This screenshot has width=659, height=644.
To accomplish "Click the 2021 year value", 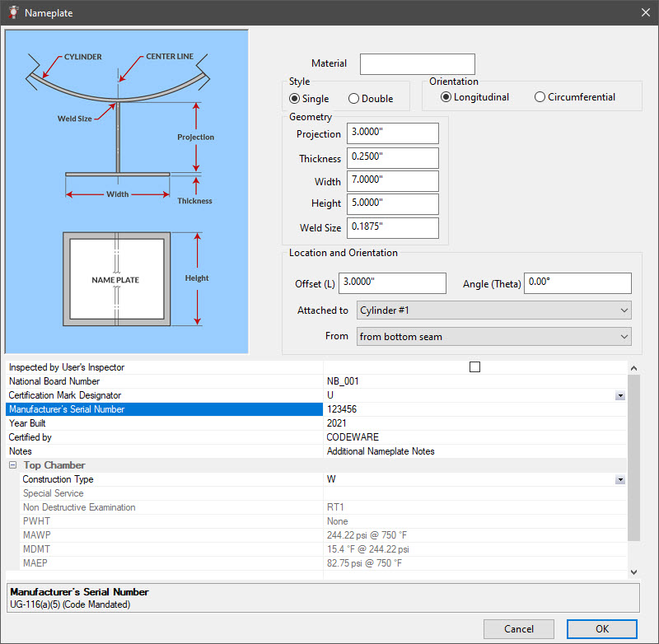I will [x=337, y=423].
